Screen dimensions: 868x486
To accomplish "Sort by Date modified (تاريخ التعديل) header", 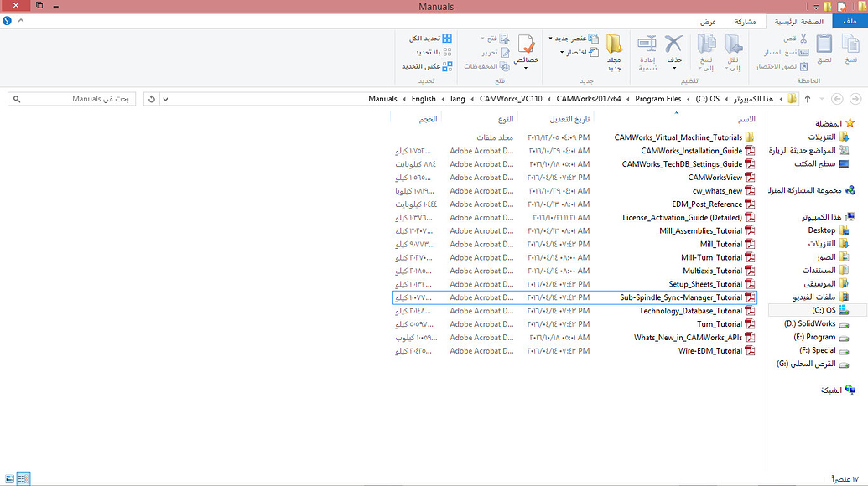I will [x=569, y=119].
